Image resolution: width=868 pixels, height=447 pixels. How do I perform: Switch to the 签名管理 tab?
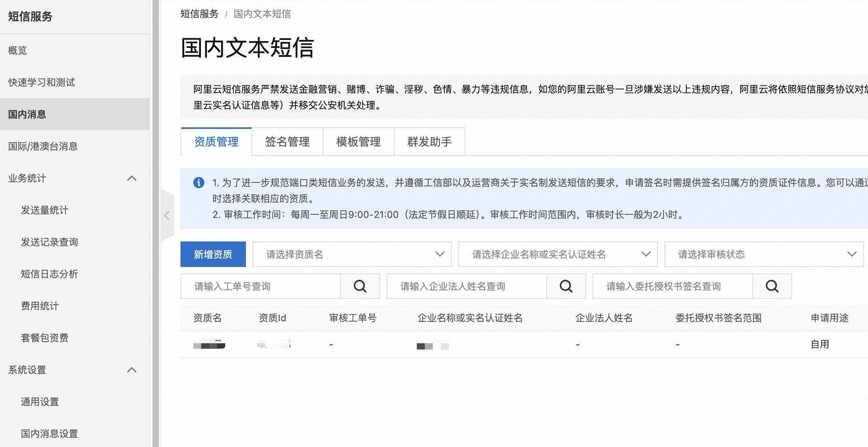(287, 142)
